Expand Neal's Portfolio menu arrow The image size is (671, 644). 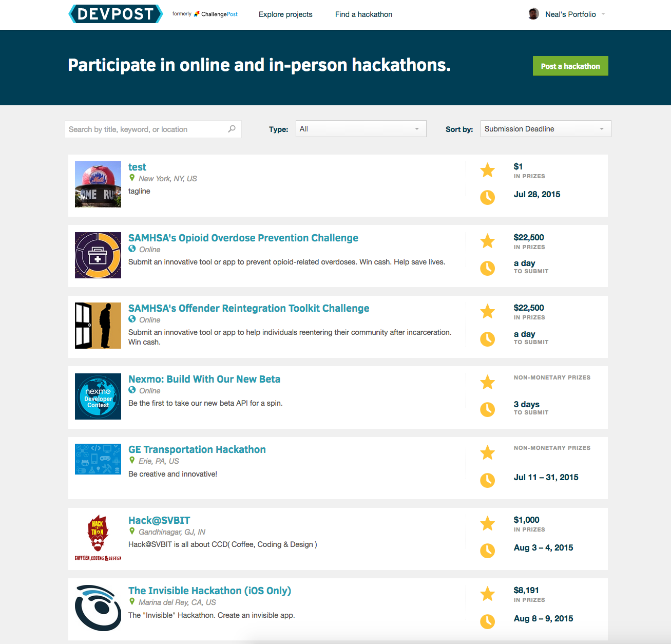coord(603,14)
